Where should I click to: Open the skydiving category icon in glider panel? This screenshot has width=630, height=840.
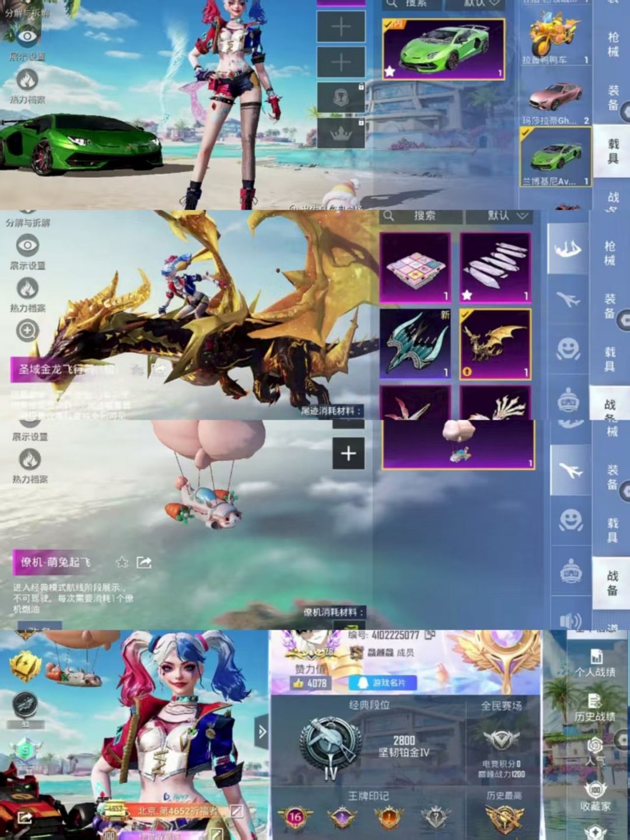click(x=568, y=249)
